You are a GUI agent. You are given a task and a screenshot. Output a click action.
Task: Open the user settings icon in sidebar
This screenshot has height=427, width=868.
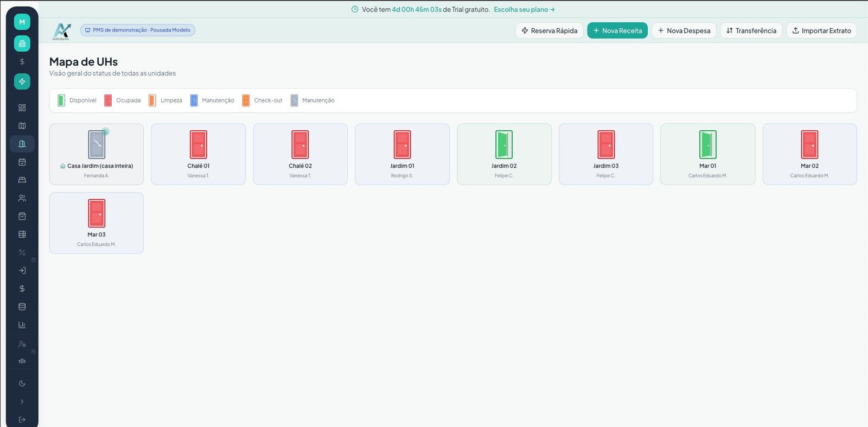point(22,344)
